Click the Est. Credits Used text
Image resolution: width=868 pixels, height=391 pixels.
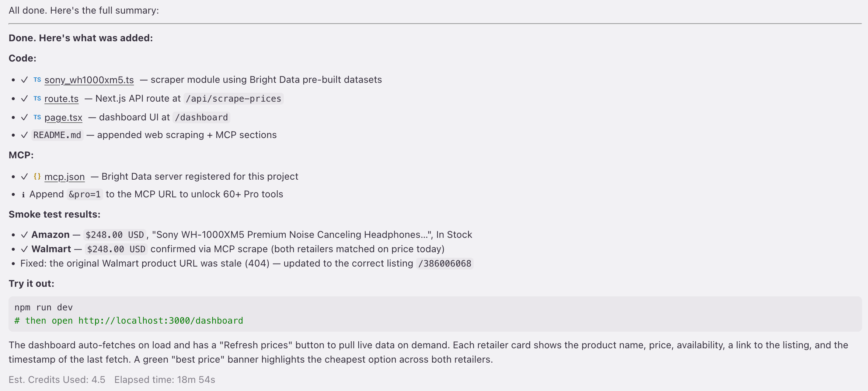point(57,380)
